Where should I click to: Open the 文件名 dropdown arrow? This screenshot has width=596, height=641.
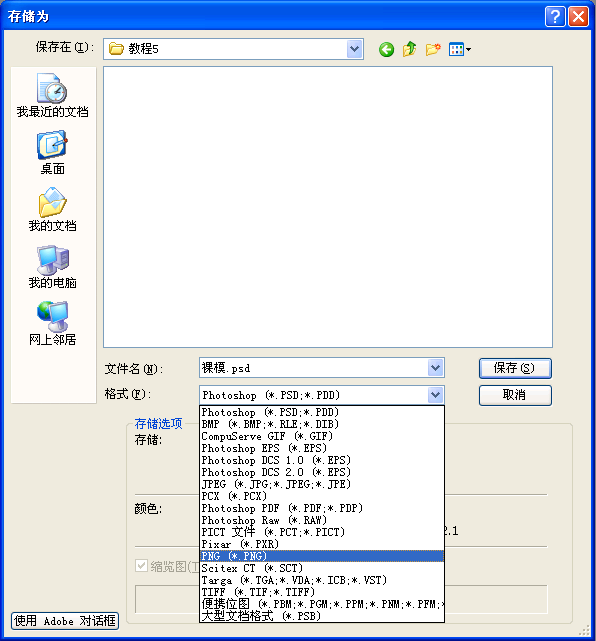[435, 368]
